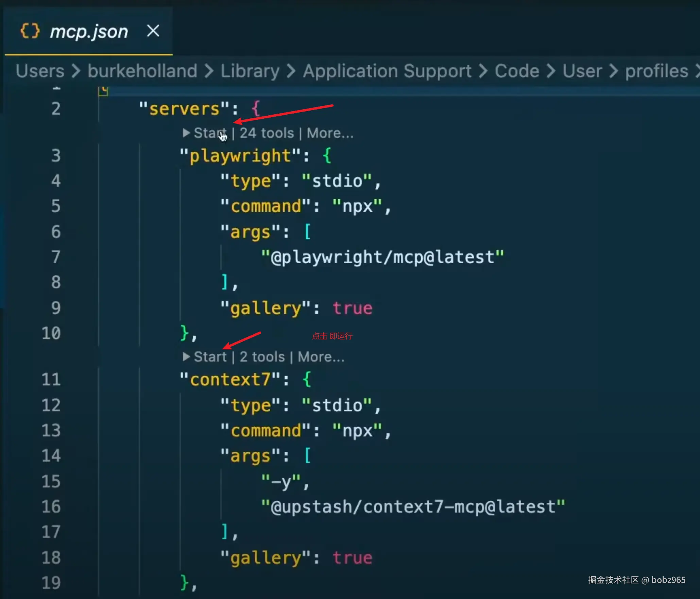The height and width of the screenshot is (599, 700).
Task: Click line number 10 in the gutter
Action: coord(51,333)
